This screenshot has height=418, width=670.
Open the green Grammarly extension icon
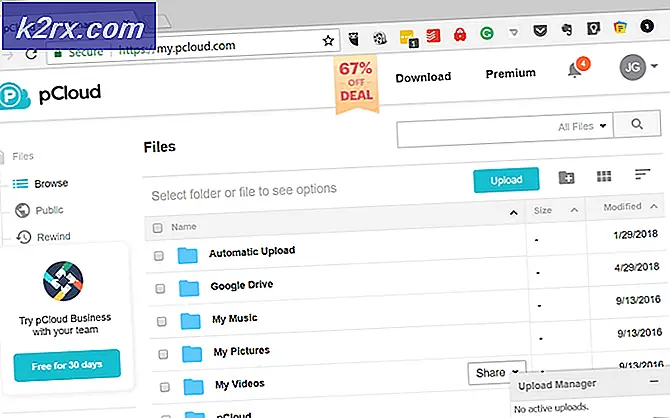pos(487,33)
